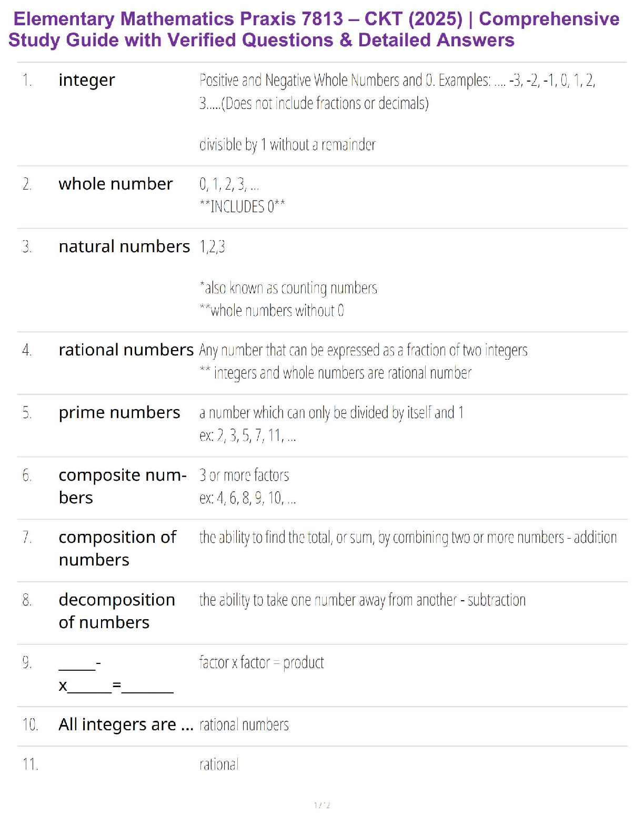The image size is (644, 834).
Task: Click the "factor x factor = product" answer
Action: [261, 663]
